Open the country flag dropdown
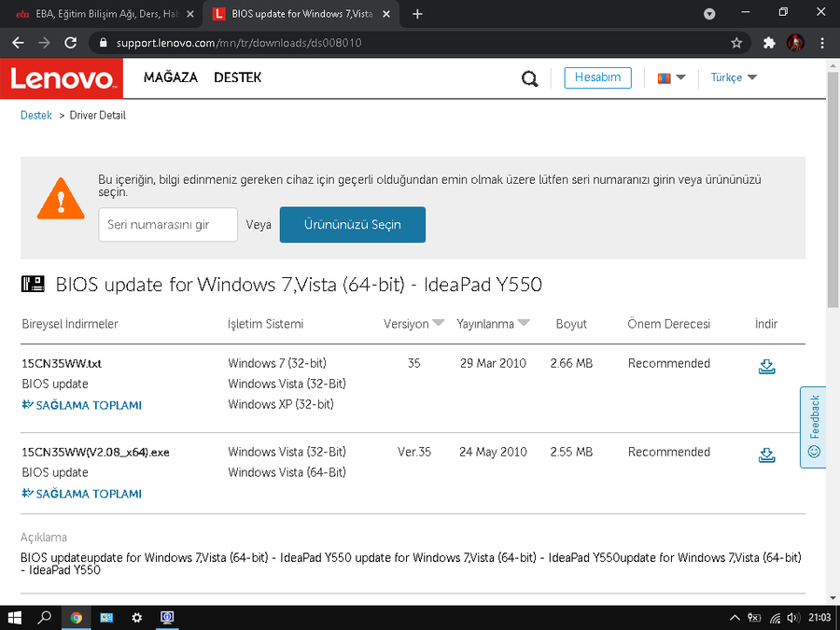The width and height of the screenshot is (840, 630). click(672, 77)
